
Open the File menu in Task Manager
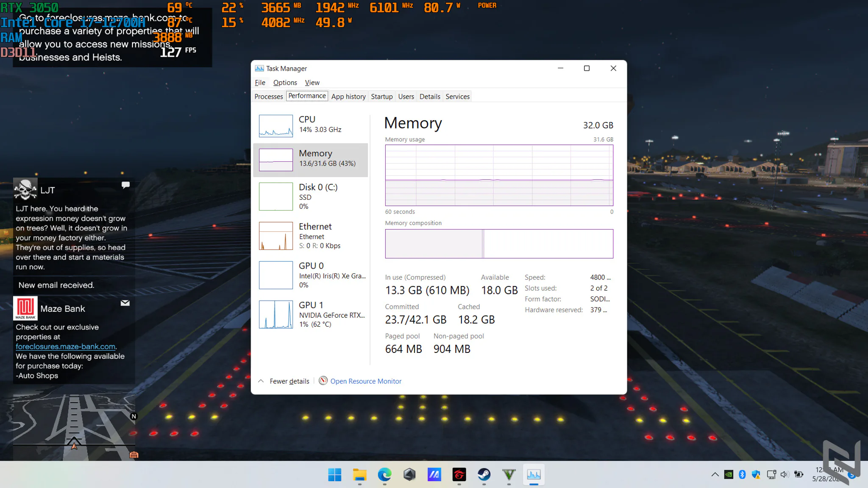pos(260,83)
